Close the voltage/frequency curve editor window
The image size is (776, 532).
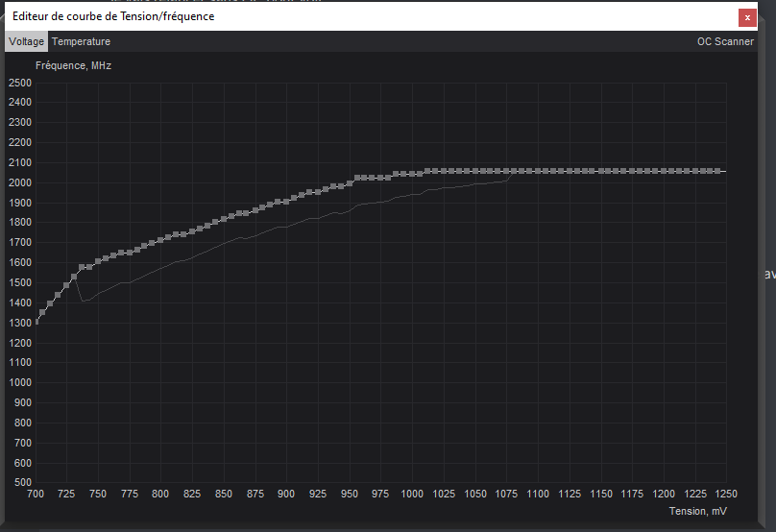pos(746,17)
